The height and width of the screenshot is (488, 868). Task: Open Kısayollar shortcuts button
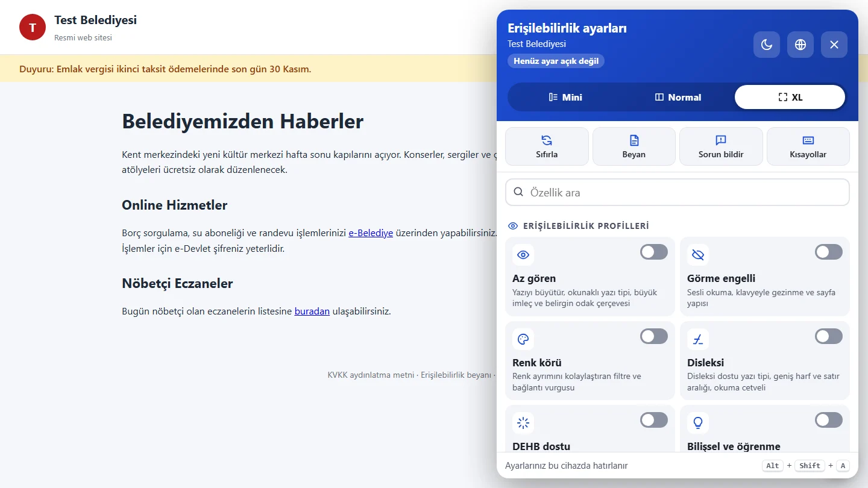coord(808,146)
